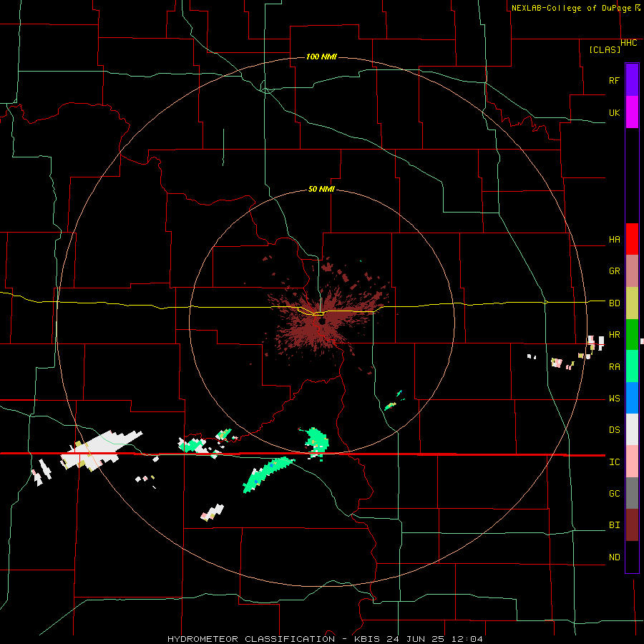The image size is (644, 644).
Task: Click the GR legend label
Action: pyautogui.click(x=614, y=271)
